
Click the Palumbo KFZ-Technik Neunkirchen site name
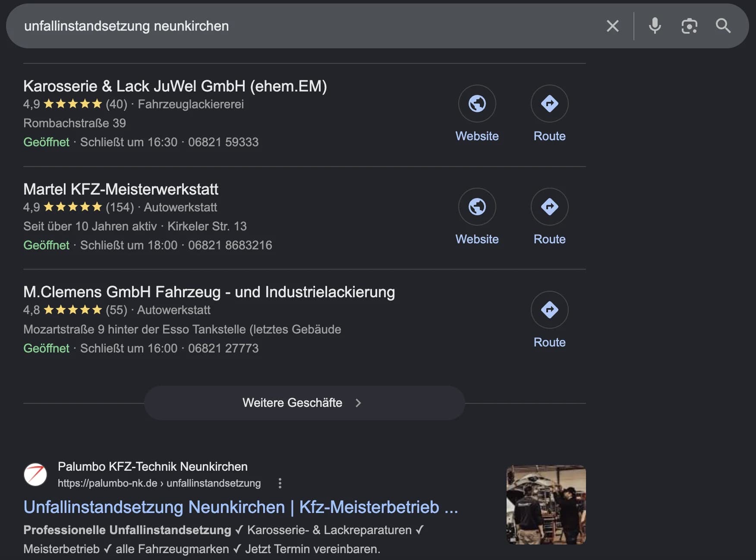(153, 467)
